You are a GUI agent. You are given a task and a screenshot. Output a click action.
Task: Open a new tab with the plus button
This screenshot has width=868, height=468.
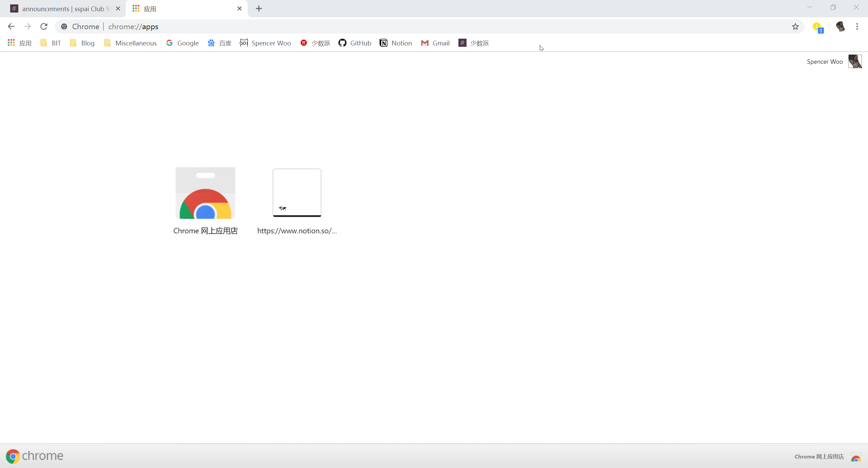[x=259, y=9]
